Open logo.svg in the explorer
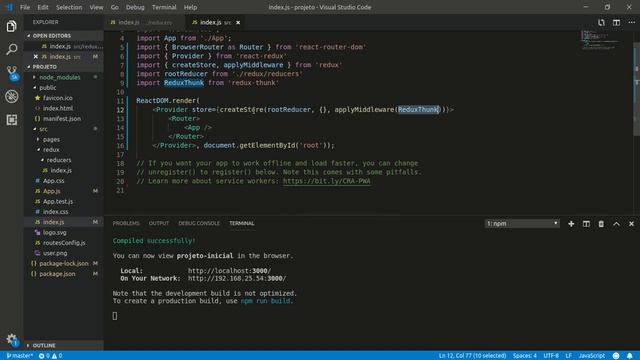This screenshot has width=640, height=360. pos(55,233)
